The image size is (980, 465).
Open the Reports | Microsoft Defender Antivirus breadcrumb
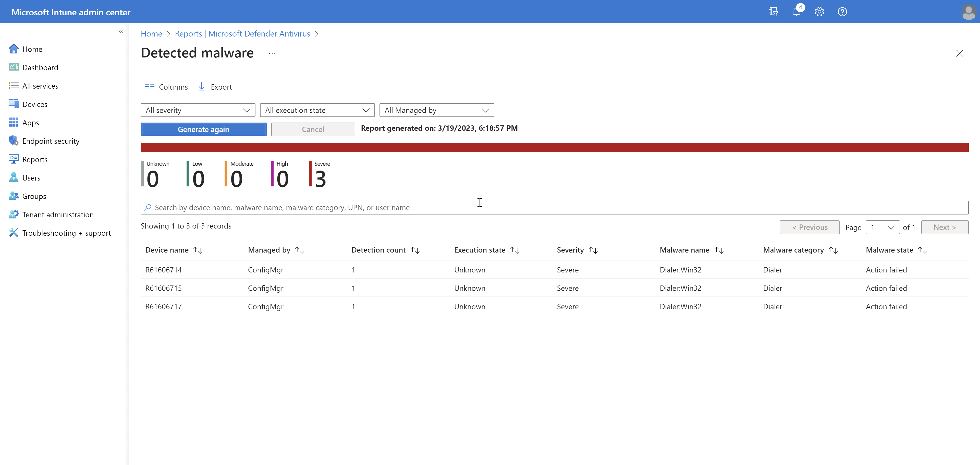pyautogui.click(x=242, y=33)
